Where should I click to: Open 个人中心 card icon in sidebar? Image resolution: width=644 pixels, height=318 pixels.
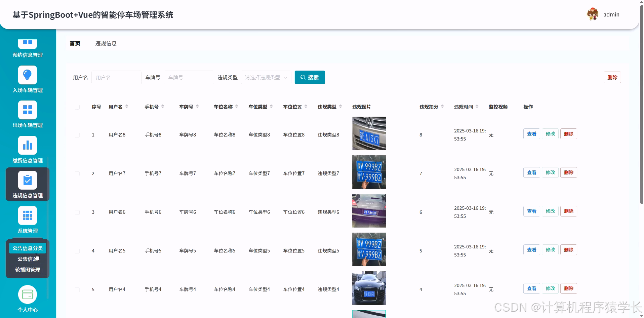28,294
